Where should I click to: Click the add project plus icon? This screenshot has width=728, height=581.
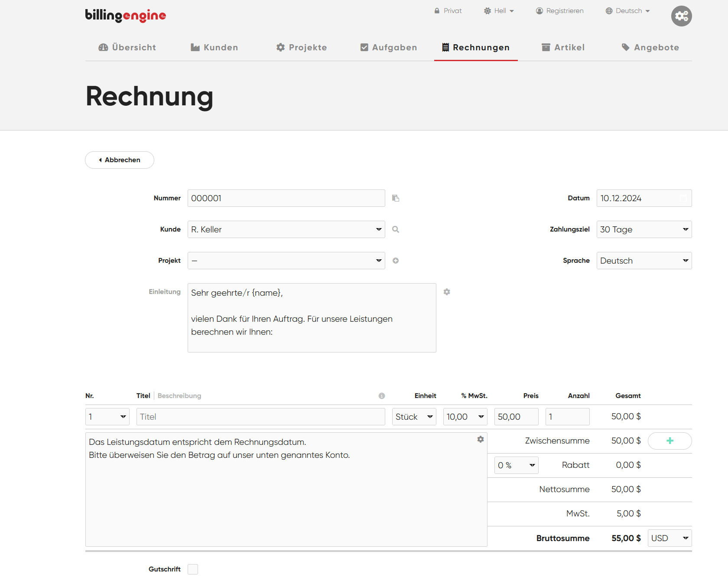396,261
